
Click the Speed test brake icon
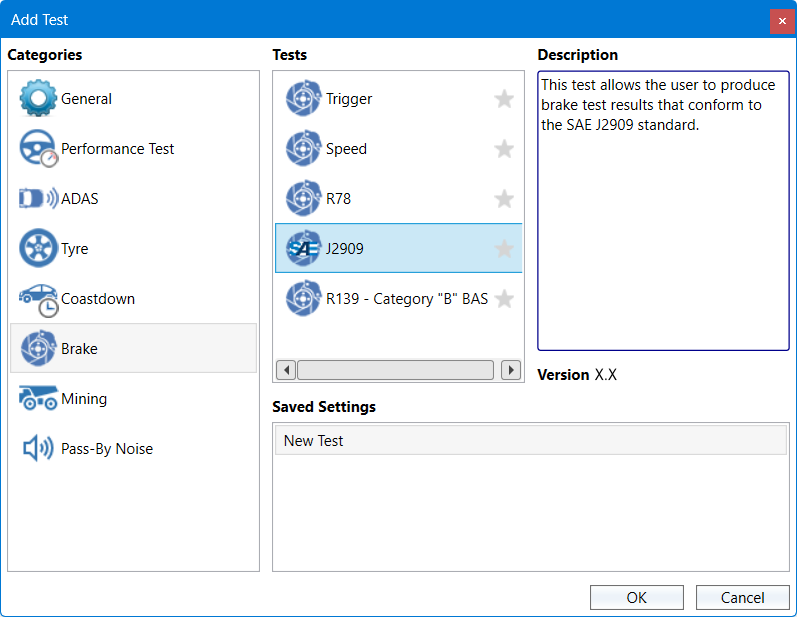(x=303, y=148)
